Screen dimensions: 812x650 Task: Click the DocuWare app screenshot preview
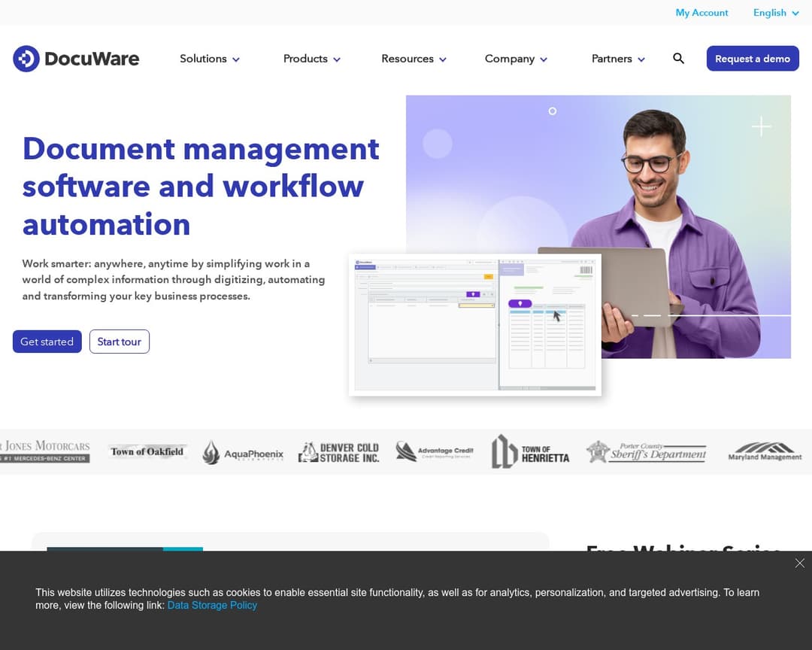475,325
